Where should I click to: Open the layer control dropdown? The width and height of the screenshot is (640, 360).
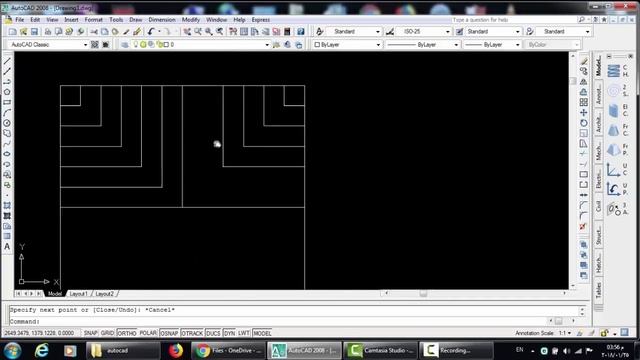pos(200,44)
